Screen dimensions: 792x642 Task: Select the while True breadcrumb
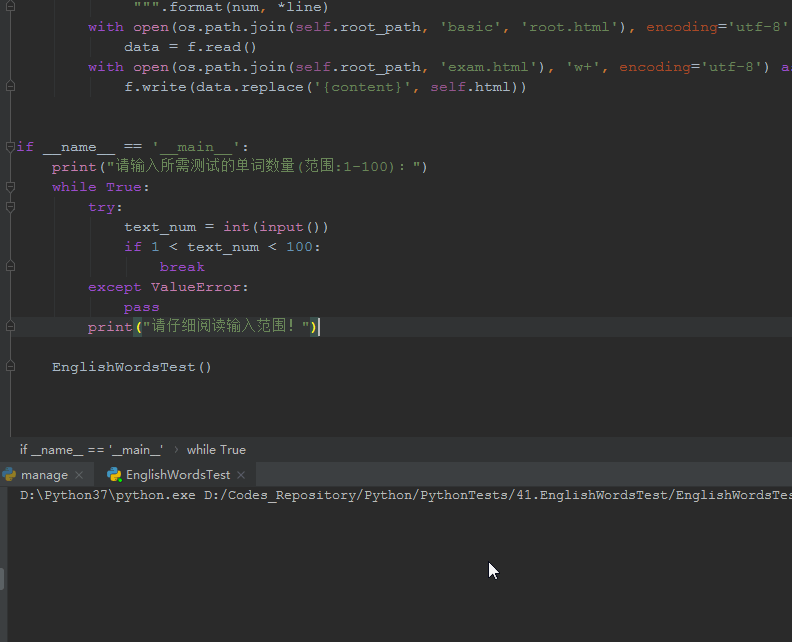click(216, 450)
